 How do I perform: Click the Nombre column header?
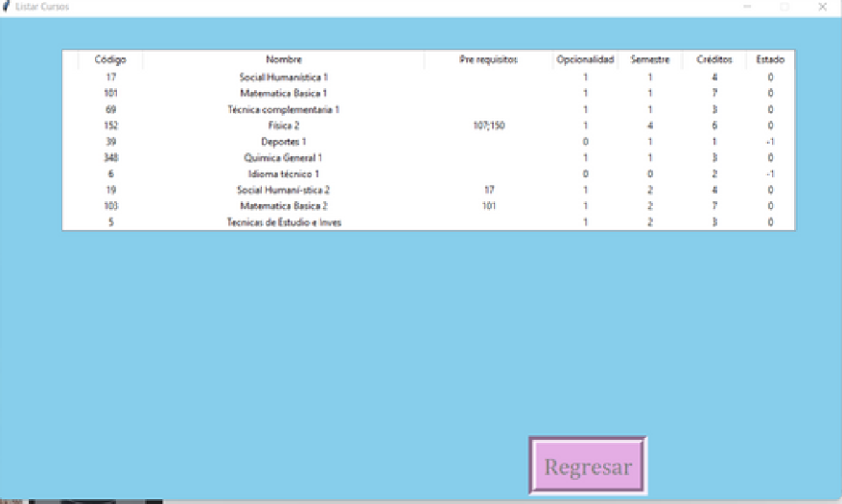coord(283,59)
